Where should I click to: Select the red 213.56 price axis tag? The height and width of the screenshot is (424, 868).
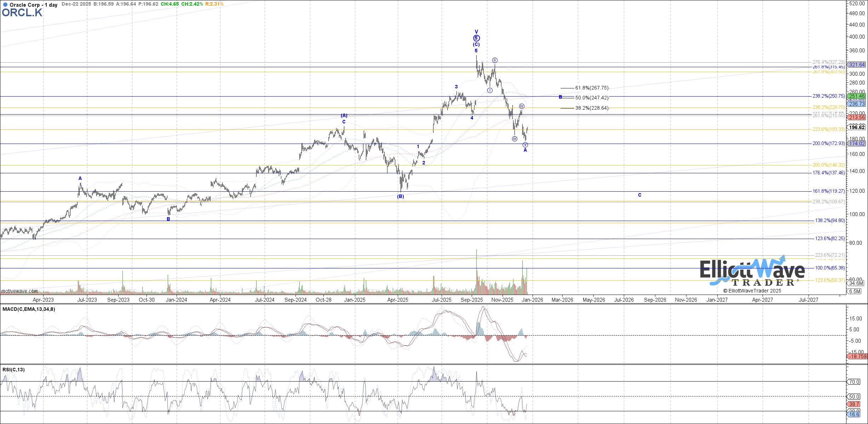[857, 117]
